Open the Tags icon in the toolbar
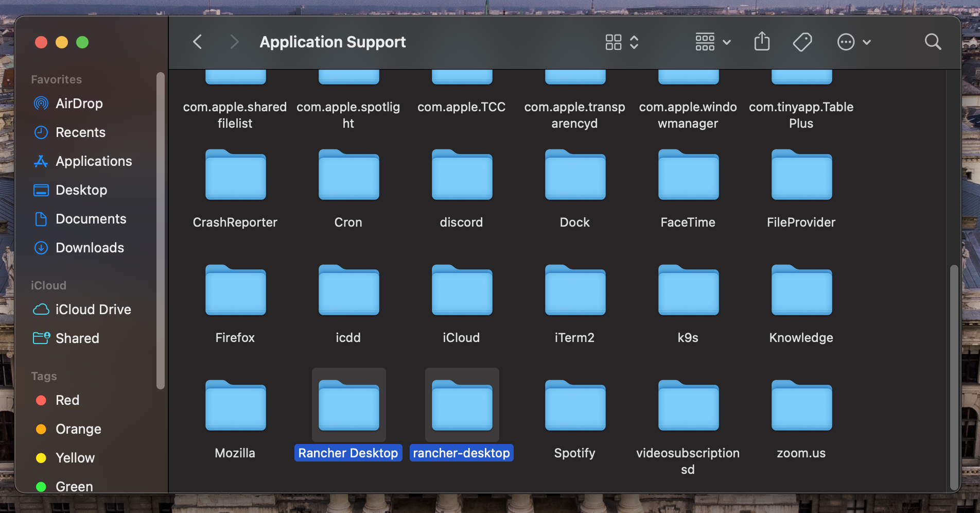Image resolution: width=980 pixels, height=513 pixels. tap(802, 42)
